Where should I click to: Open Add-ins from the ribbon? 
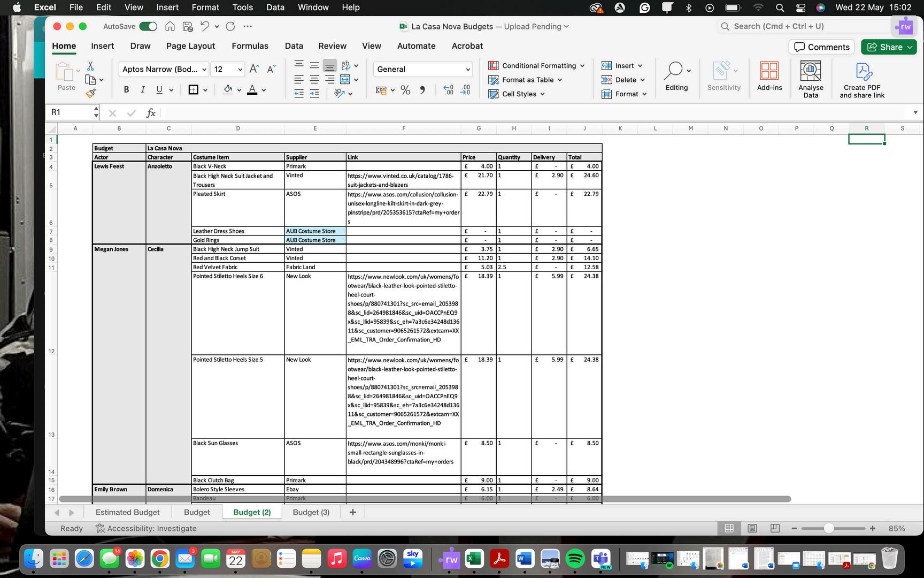pyautogui.click(x=769, y=75)
